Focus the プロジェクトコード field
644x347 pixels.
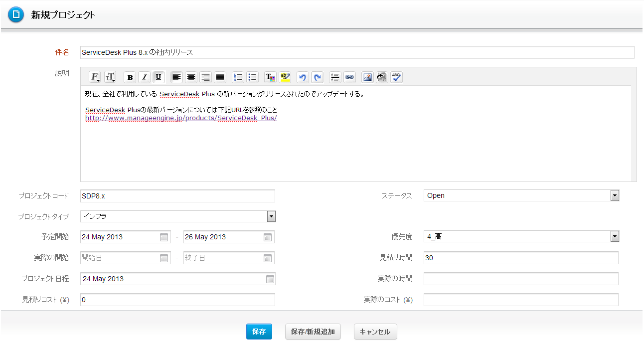(x=177, y=196)
